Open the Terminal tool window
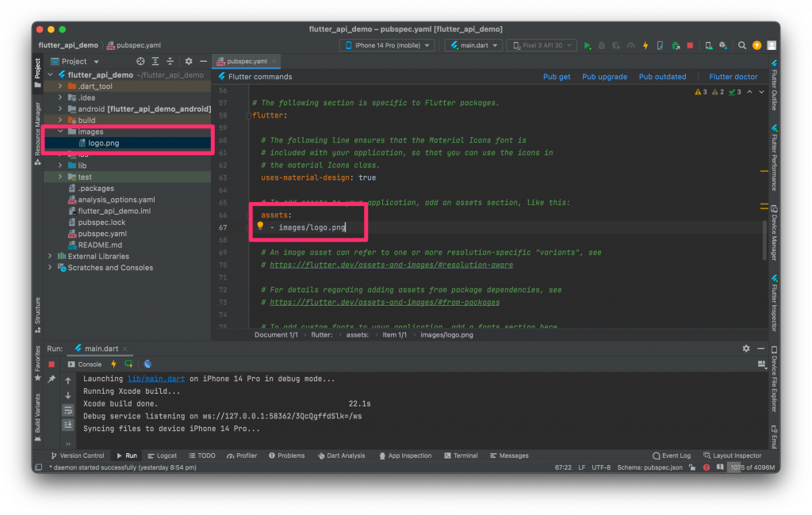Viewport: 812px width, 515px height. (x=461, y=456)
